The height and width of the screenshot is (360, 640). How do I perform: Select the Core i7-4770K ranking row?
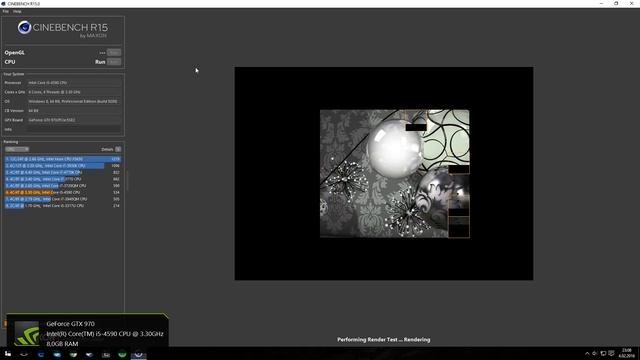[63, 172]
